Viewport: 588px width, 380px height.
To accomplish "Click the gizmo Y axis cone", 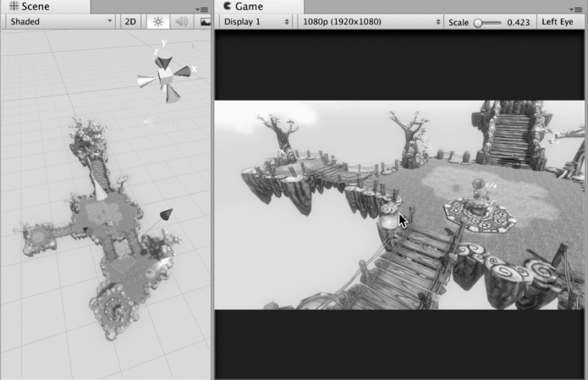I will click(x=164, y=62).
